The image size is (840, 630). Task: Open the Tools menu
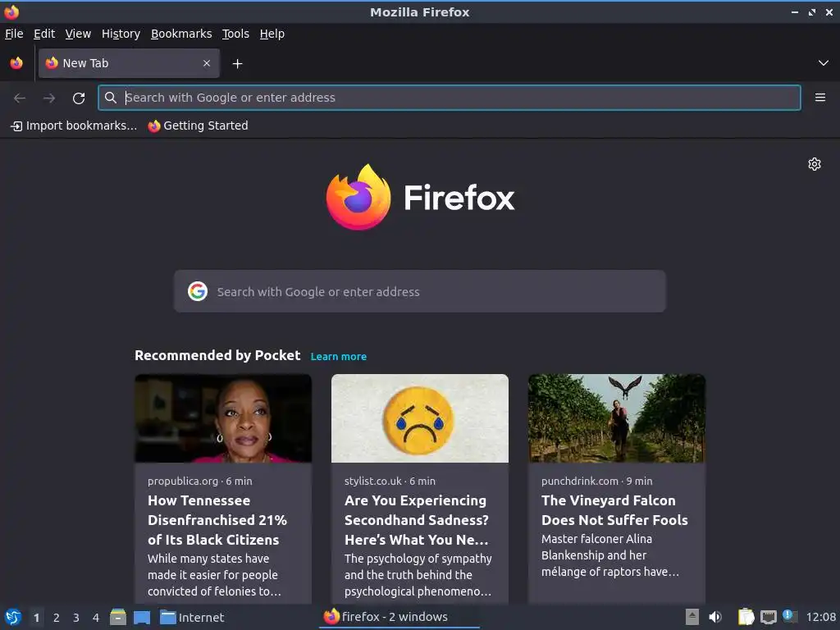point(235,34)
